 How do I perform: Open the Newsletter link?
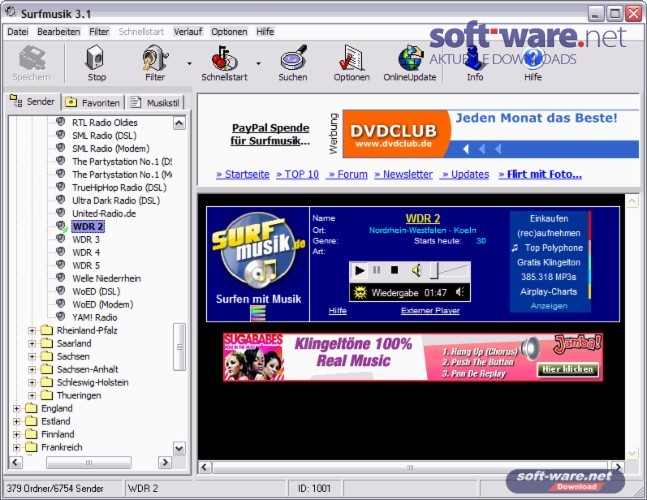click(x=404, y=175)
